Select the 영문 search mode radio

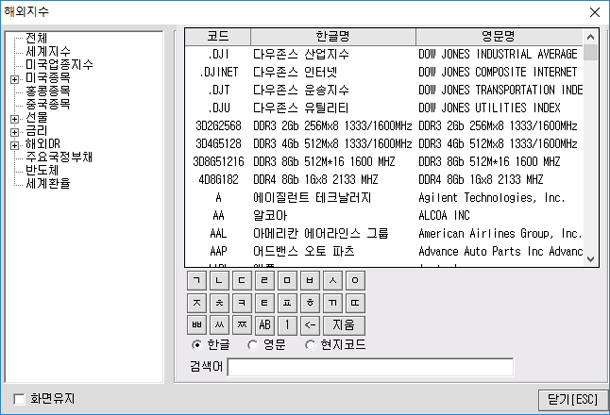[253, 345]
